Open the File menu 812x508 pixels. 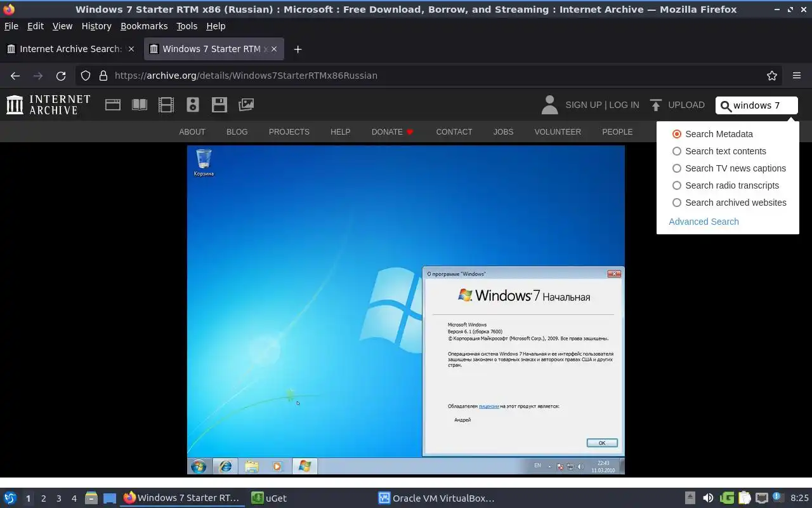pyautogui.click(x=11, y=26)
